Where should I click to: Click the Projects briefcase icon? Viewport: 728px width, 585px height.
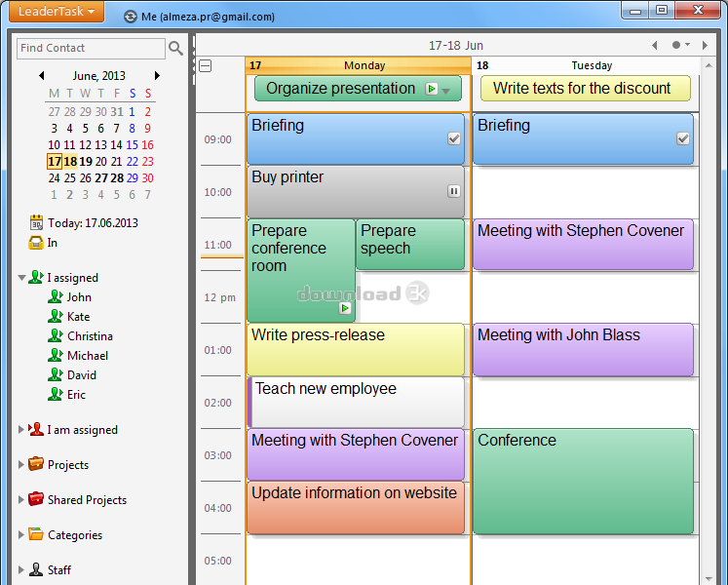click(36, 464)
